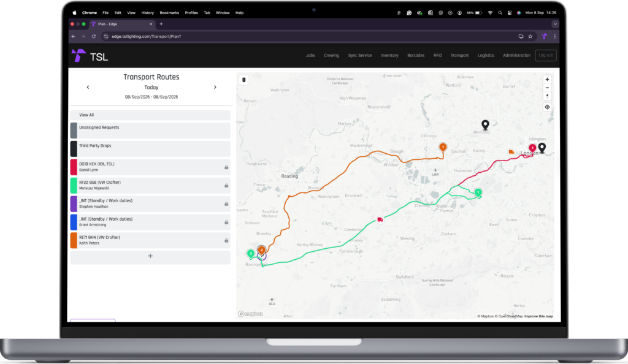628x364 pixels.
Task: Open the Barcodes menu
Action: (x=416, y=56)
